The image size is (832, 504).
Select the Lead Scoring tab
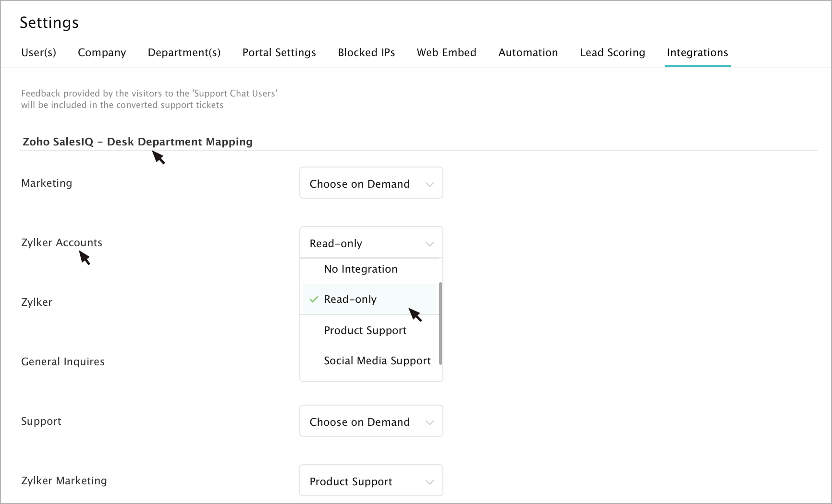click(612, 53)
